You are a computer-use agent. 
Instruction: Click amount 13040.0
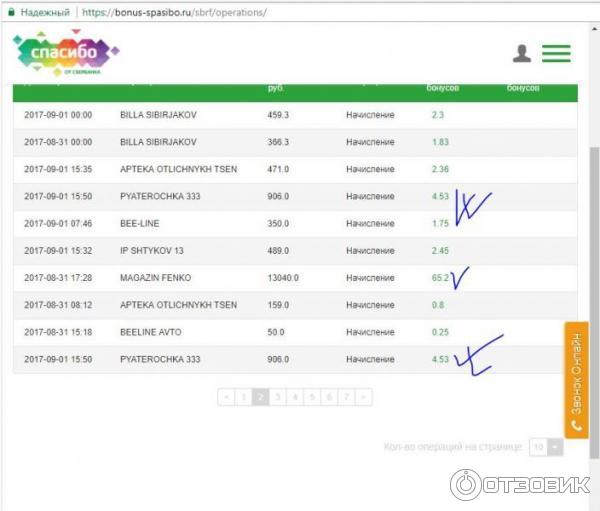click(x=283, y=278)
